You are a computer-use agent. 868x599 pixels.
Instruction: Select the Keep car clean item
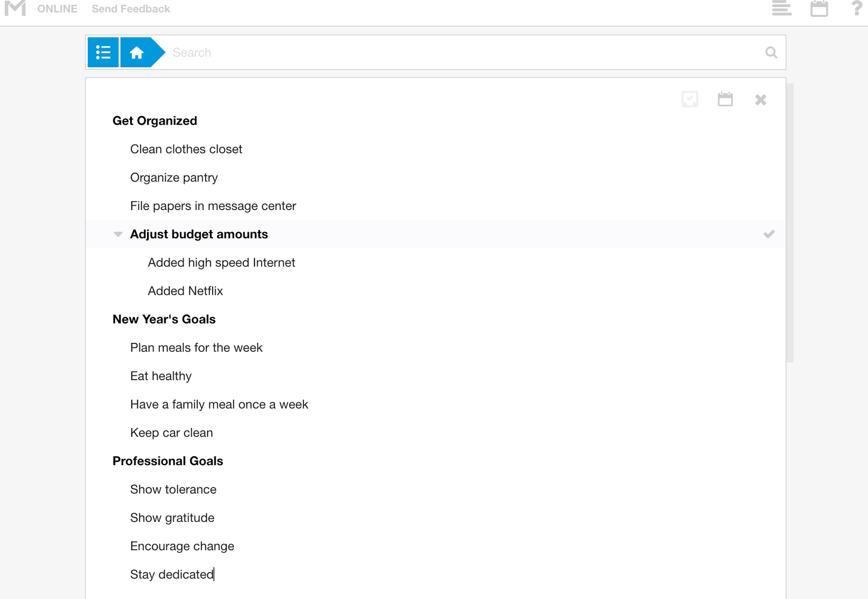pyautogui.click(x=171, y=433)
